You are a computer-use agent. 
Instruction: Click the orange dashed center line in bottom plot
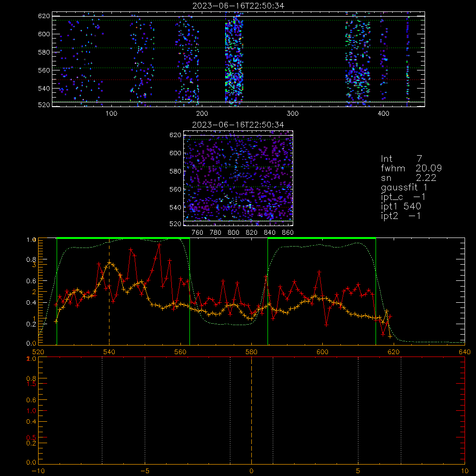[x=251, y=410]
